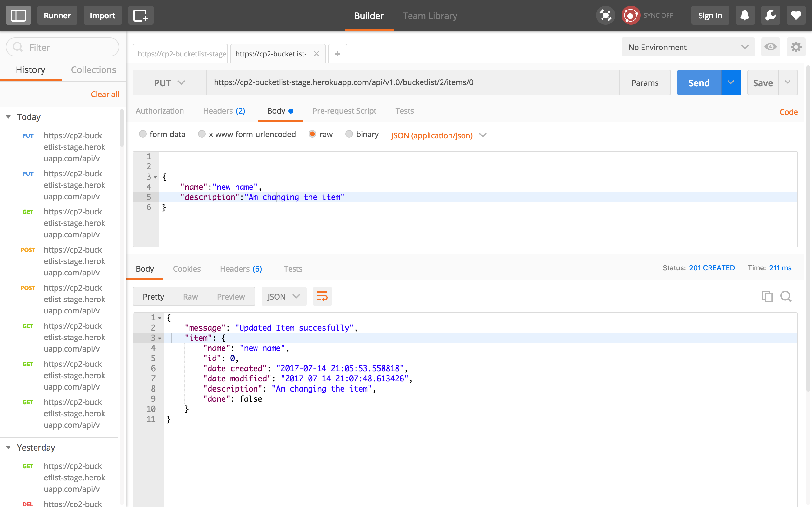Click the request URL field
This screenshot has width=812, height=507.
tap(413, 82)
